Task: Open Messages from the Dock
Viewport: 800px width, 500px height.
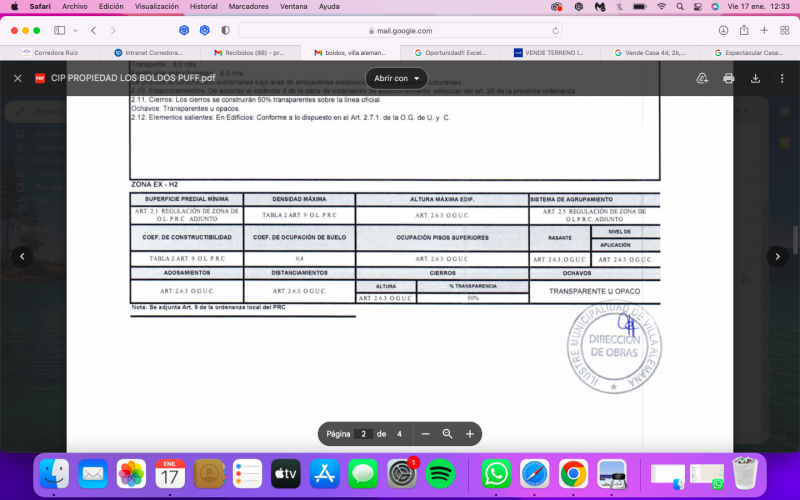Action: point(363,474)
